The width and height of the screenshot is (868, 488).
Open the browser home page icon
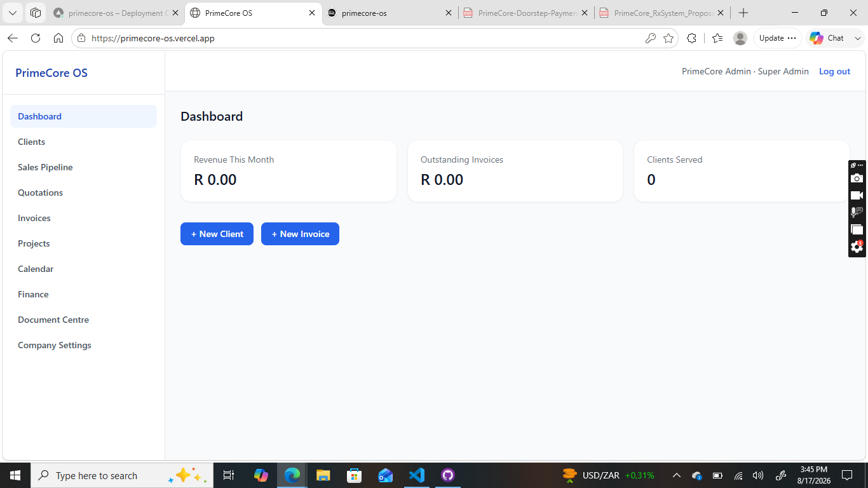tap(58, 38)
